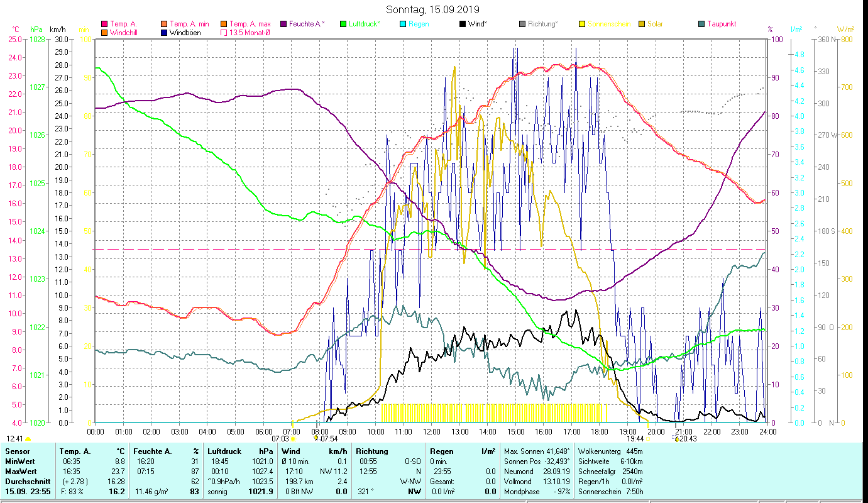Image resolution: width=868 pixels, height=503 pixels.
Task: Click the 'MaxWert' row label
Action: click(x=21, y=471)
